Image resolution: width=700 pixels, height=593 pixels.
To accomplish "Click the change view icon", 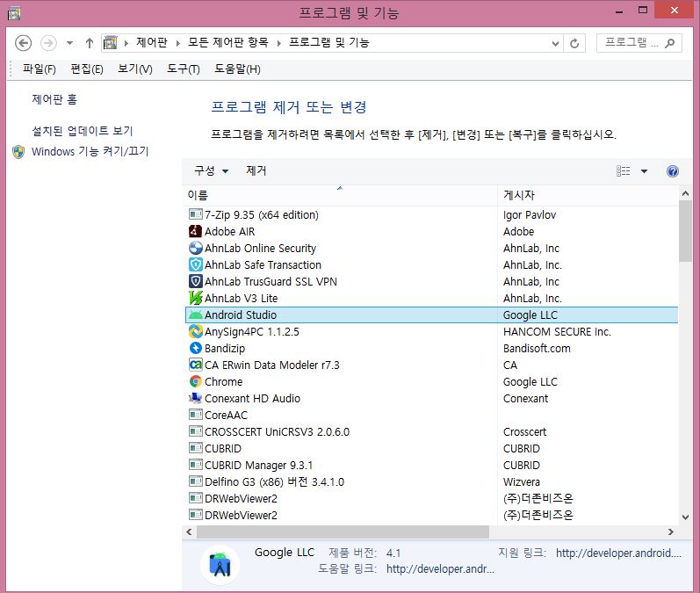I will pos(624,171).
